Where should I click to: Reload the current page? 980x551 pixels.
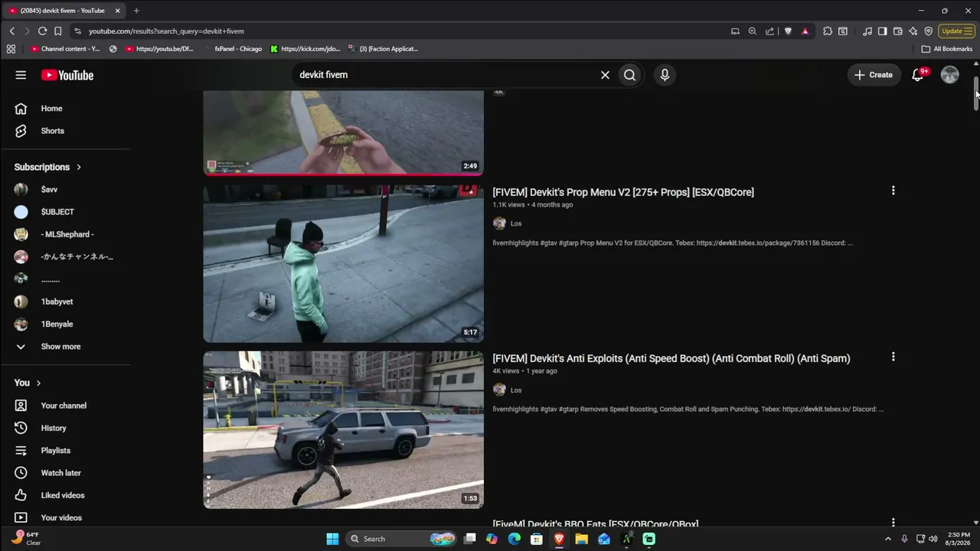point(42,31)
